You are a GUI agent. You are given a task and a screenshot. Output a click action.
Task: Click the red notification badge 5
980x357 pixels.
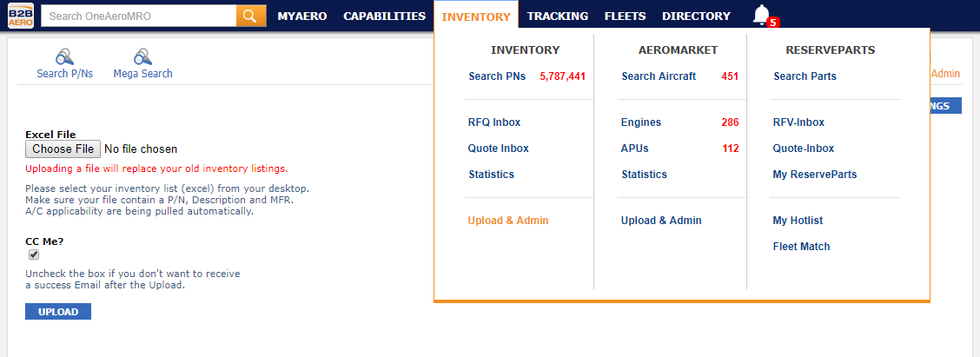click(773, 23)
